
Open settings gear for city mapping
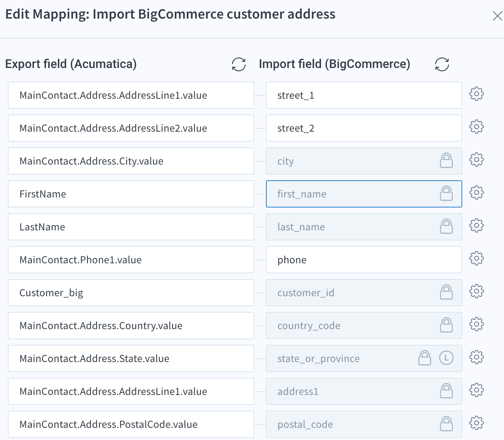pyautogui.click(x=476, y=160)
